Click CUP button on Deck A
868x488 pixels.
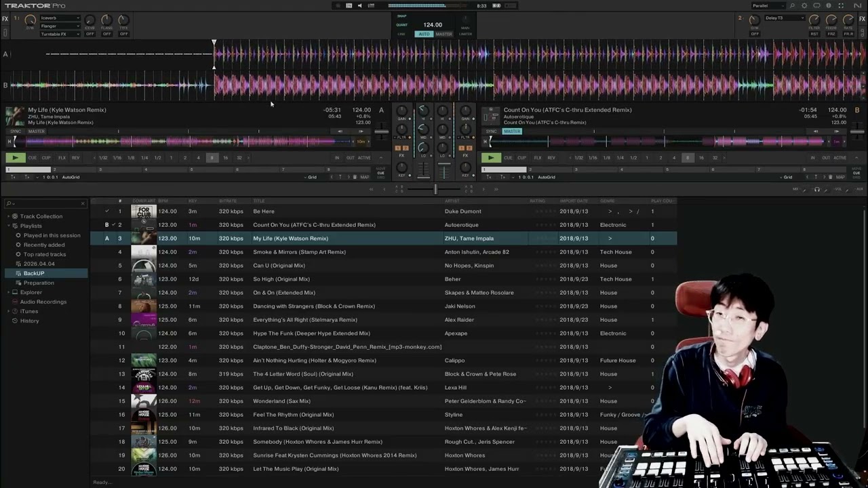46,158
